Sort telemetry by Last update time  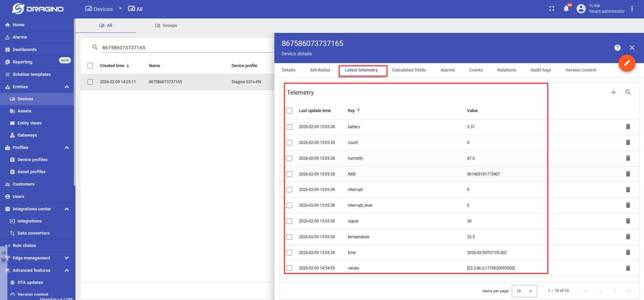tap(315, 111)
